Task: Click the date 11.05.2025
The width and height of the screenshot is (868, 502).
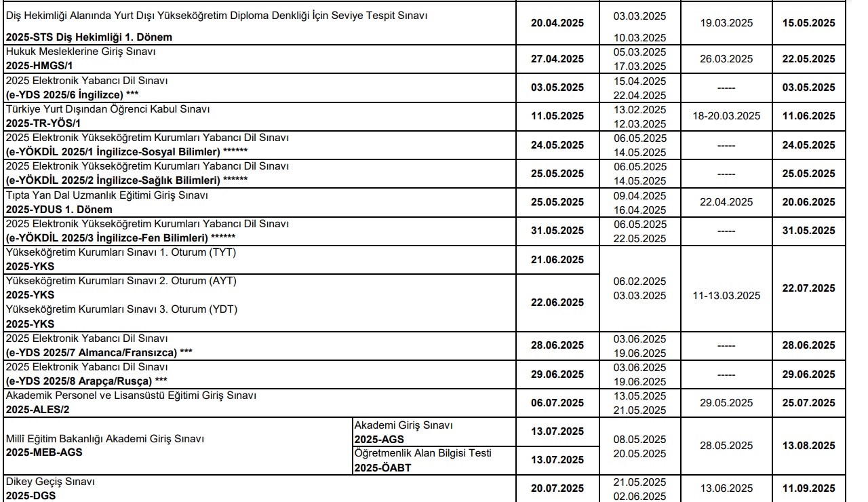Action: tap(557, 116)
